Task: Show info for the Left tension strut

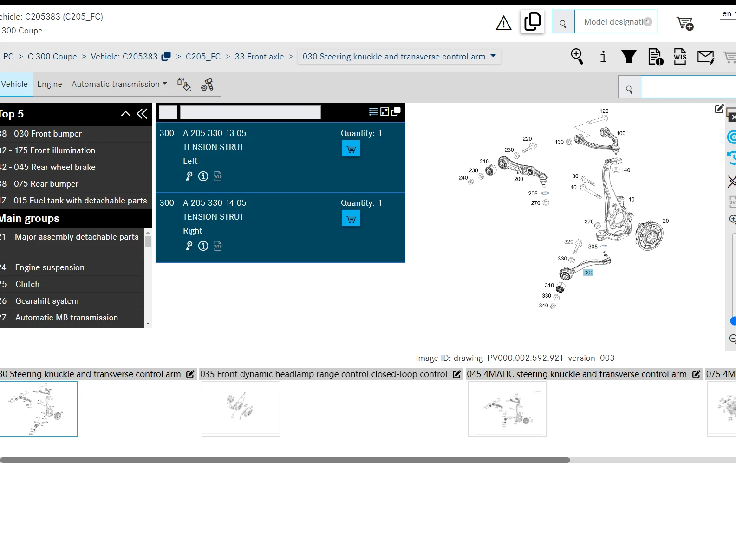Action: (203, 176)
